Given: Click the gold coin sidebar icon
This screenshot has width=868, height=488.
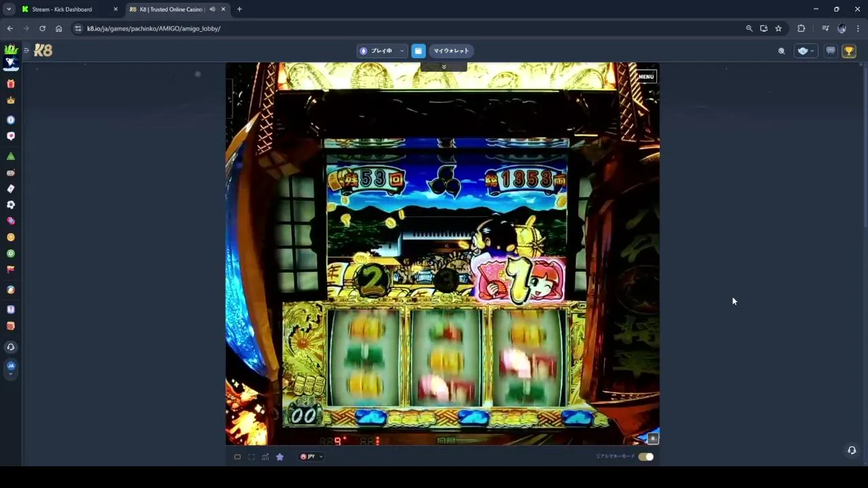Looking at the screenshot, I should [10, 237].
